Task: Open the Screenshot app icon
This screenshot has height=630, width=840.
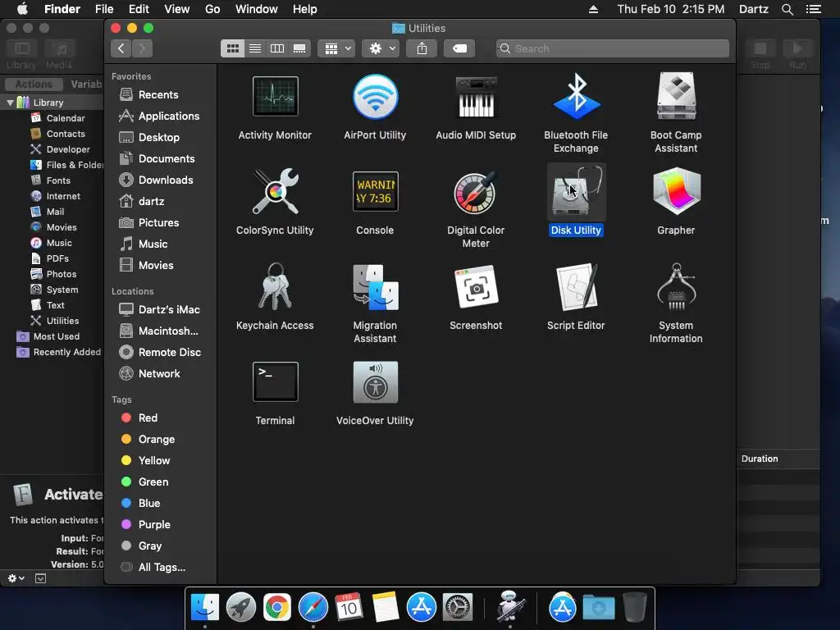Action: (476, 286)
